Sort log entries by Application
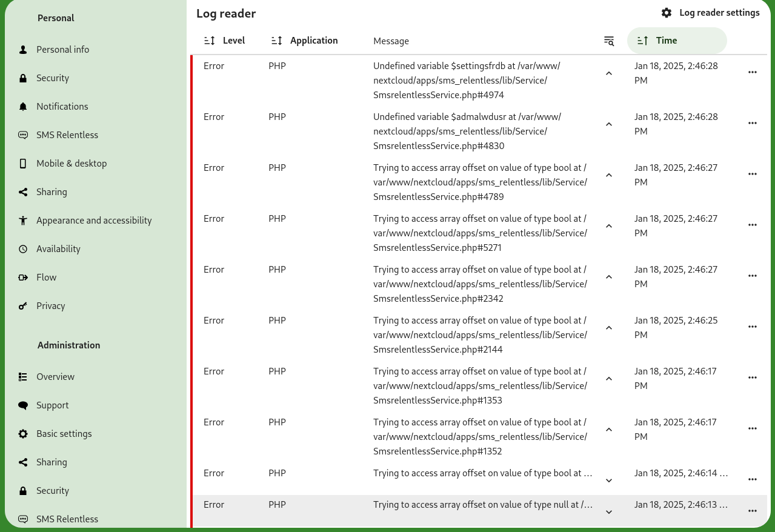 304,41
